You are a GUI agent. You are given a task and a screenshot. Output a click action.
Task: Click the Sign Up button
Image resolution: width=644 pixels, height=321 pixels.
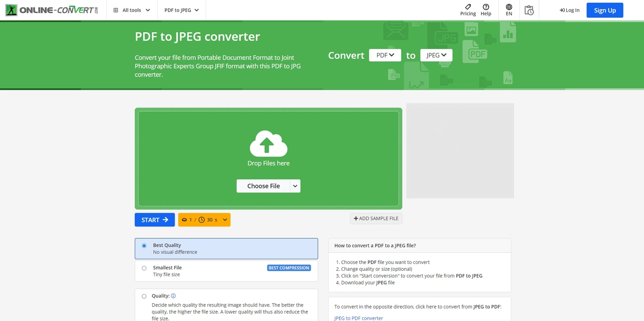[x=605, y=10]
